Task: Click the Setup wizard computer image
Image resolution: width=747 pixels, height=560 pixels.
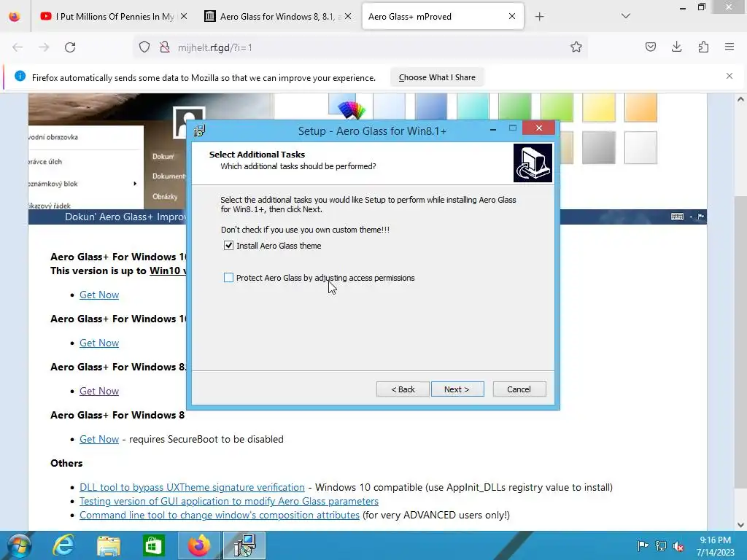Action: [x=533, y=163]
